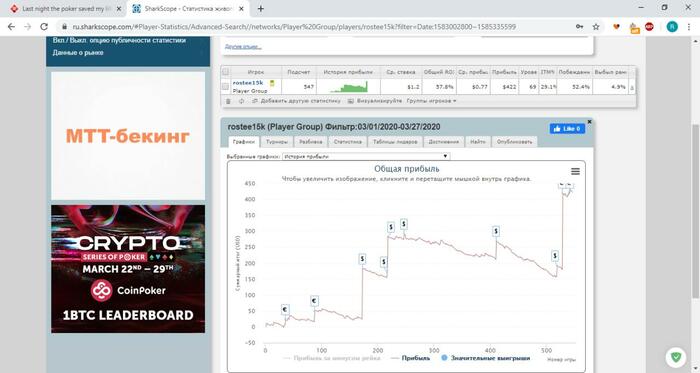Switch to the 'Найти' tab
The width and height of the screenshot is (700, 373).
coord(478,142)
